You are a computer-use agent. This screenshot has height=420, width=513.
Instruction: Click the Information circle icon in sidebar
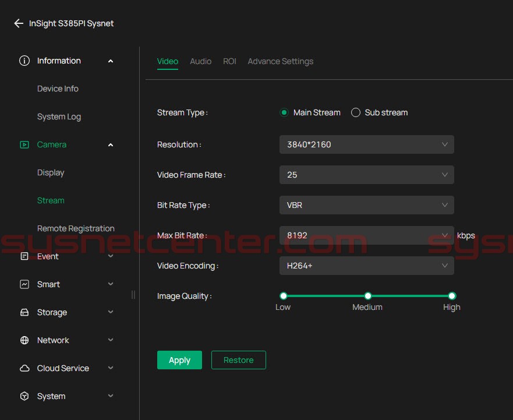coord(24,61)
